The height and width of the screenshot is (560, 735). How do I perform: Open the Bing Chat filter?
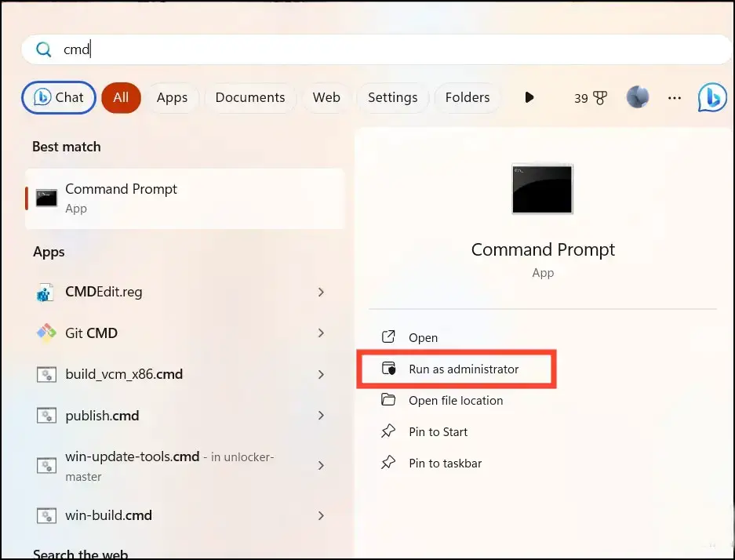(59, 97)
